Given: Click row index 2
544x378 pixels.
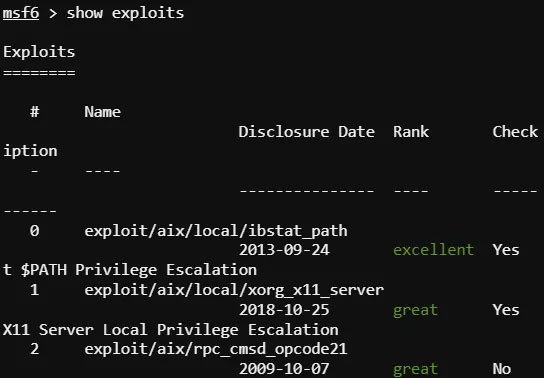Looking at the screenshot, I should (x=34, y=349).
